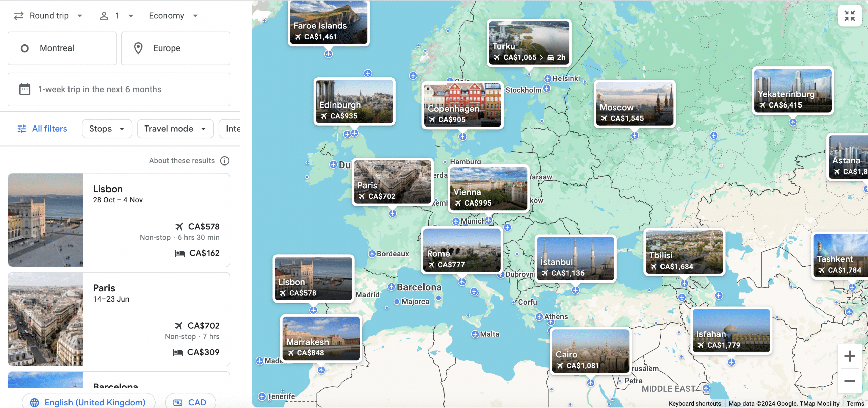Click English (United Kingdom) language button
Viewport: 868px width, 408px height.
tap(89, 402)
